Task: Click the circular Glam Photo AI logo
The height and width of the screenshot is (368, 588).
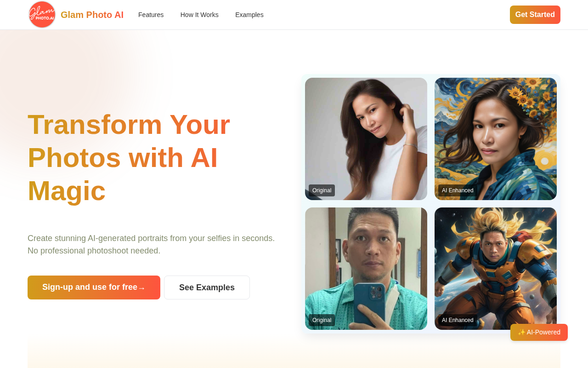Action: point(42,15)
